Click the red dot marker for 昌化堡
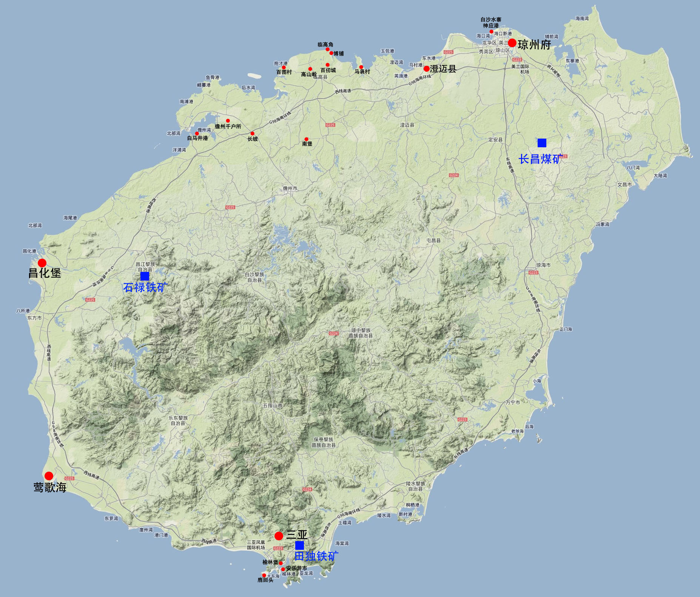Viewport: 700px width, 597px height. coord(42,263)
